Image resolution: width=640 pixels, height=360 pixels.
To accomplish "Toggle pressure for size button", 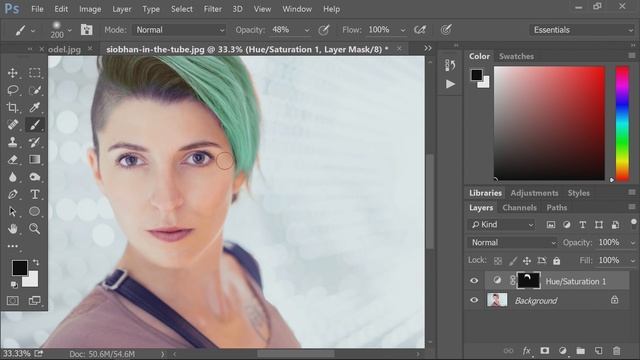I will click(446, 30).
